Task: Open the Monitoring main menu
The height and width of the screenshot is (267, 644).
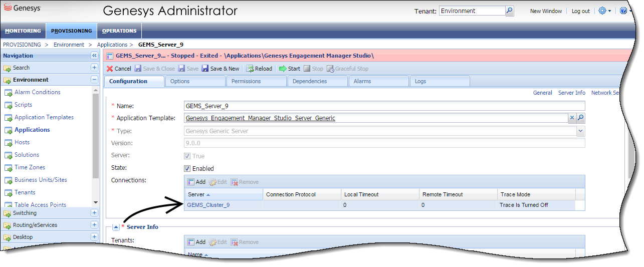Action: pos(23,31)
